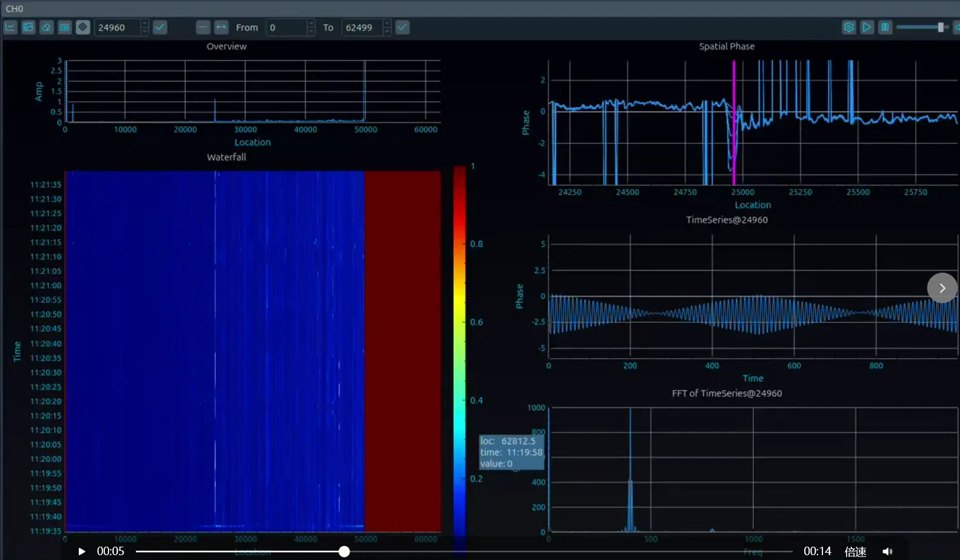
Task: Click the next arrow on right edge
Action: pos(942,288)
